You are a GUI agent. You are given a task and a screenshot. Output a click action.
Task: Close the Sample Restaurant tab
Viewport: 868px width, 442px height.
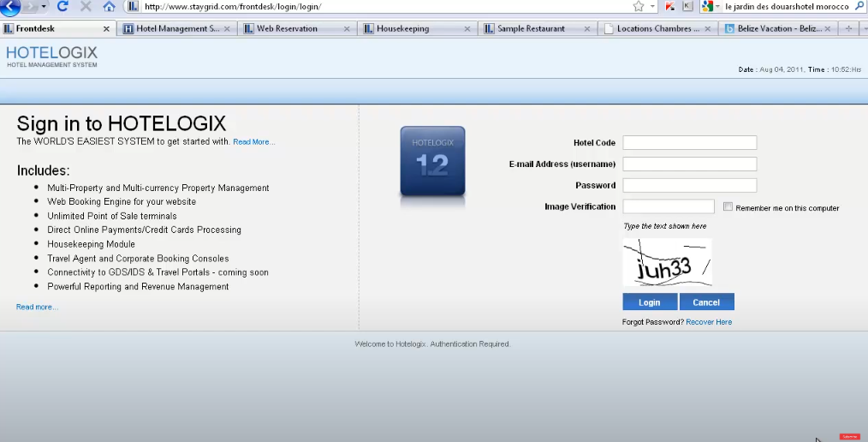[x=586, y=29]
